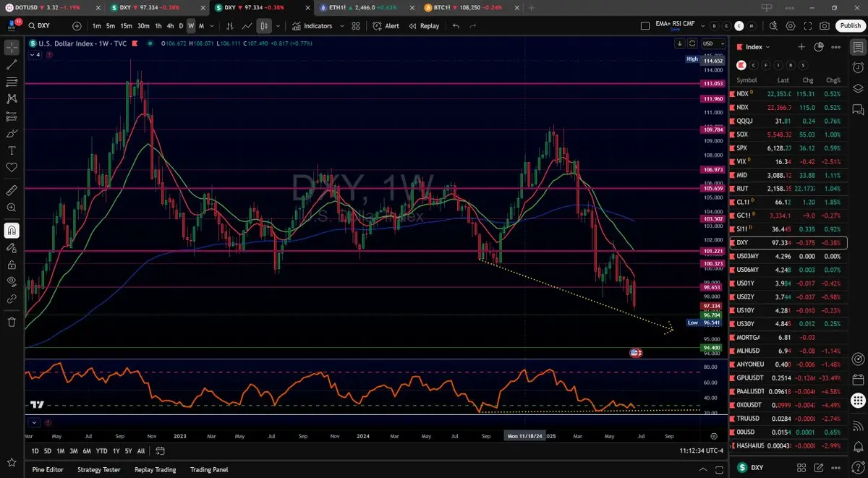Switch to the BTC1! tab

[471, 7]
